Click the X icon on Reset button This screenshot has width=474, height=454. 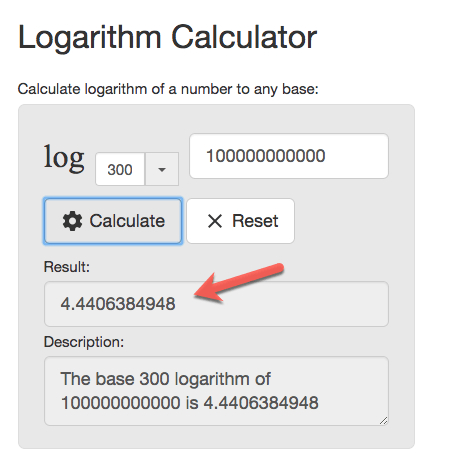(215, 221)
